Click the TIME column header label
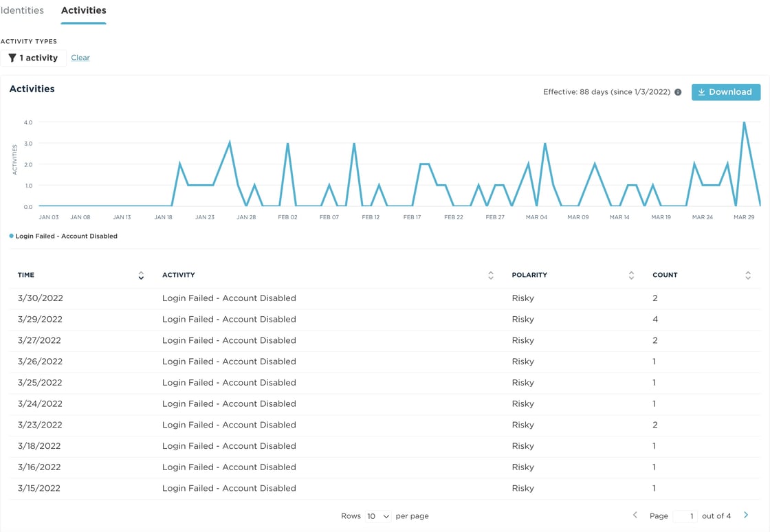Viewport: 770px width, 532px height. tap(26, 276)
